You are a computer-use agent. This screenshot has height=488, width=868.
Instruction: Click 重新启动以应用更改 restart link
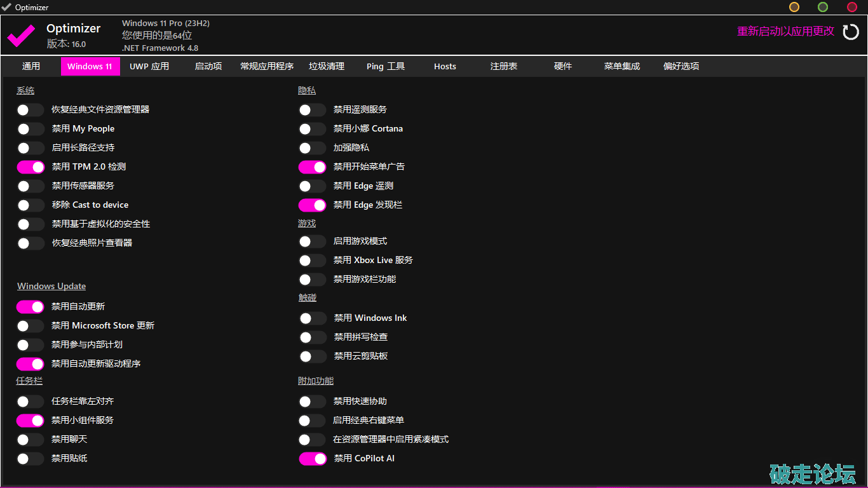[785, 32]
